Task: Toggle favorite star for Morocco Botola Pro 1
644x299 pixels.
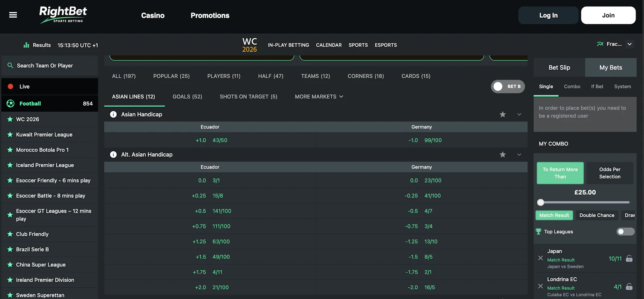Action: [10, 150]
